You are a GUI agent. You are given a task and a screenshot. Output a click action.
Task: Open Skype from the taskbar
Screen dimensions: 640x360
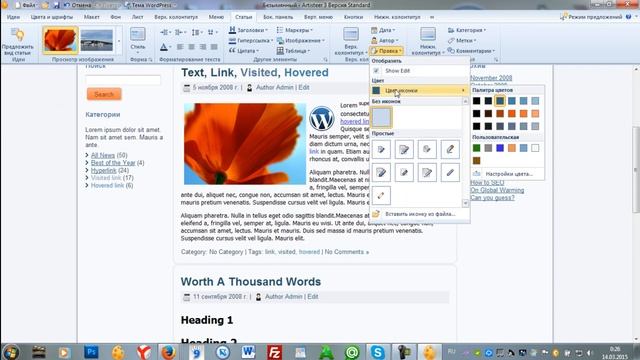[x=378, y=352]
